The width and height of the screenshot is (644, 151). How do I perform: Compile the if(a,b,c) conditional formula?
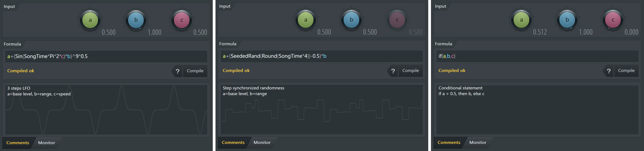click(626, 71)
